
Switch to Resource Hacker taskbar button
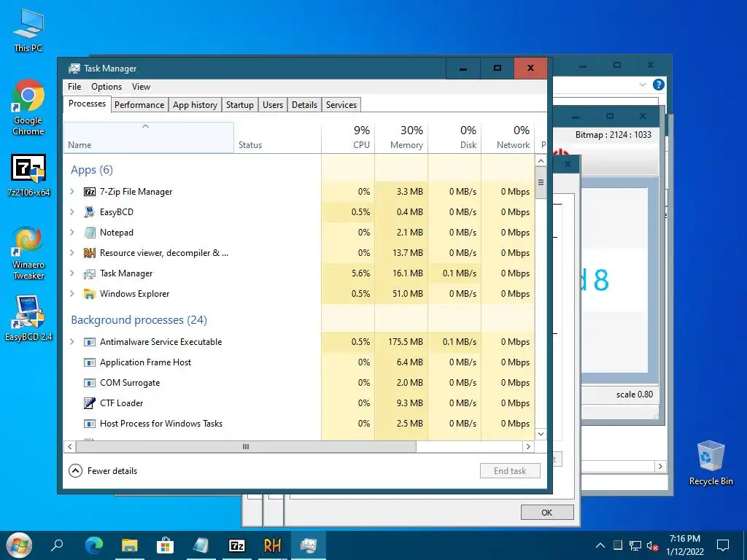[x=273, y=545]
